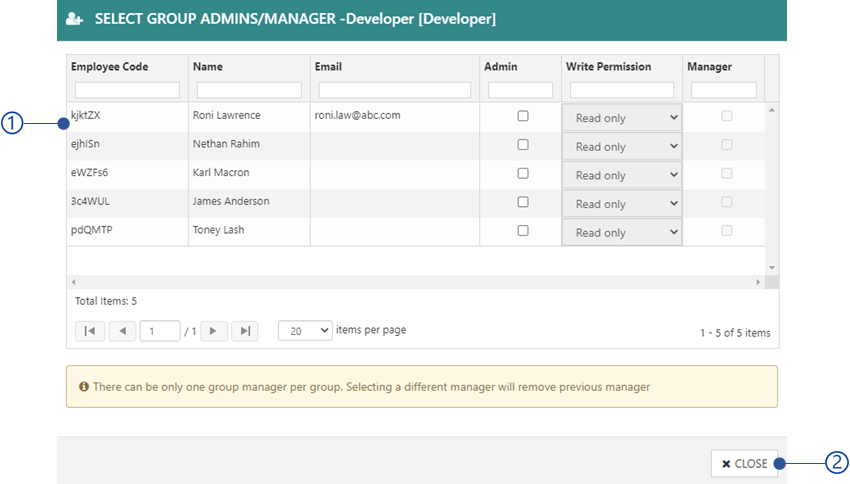Toggle Manager checkbox for Karl Macron
This screenshot has width=850, height=484.
point(726,173)
